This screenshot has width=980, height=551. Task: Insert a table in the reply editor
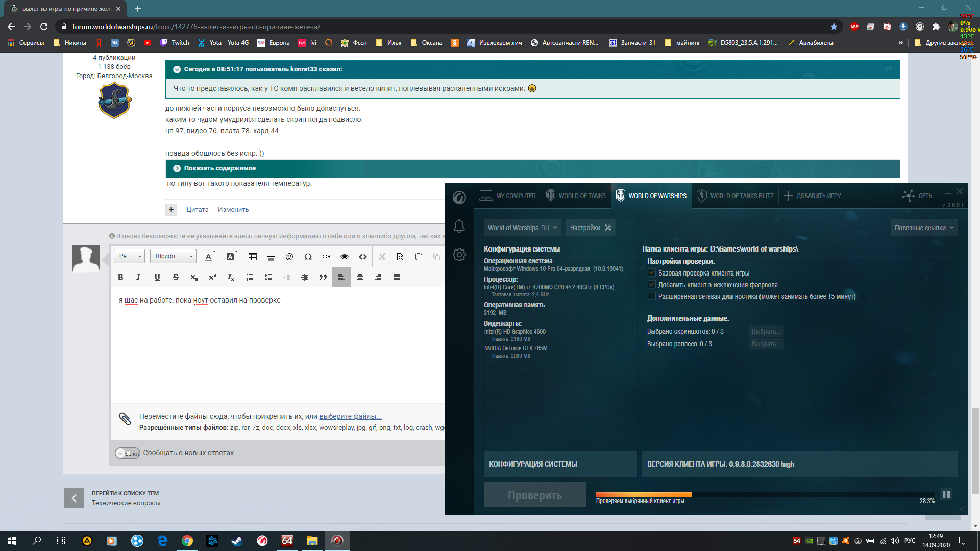[253, 257]
